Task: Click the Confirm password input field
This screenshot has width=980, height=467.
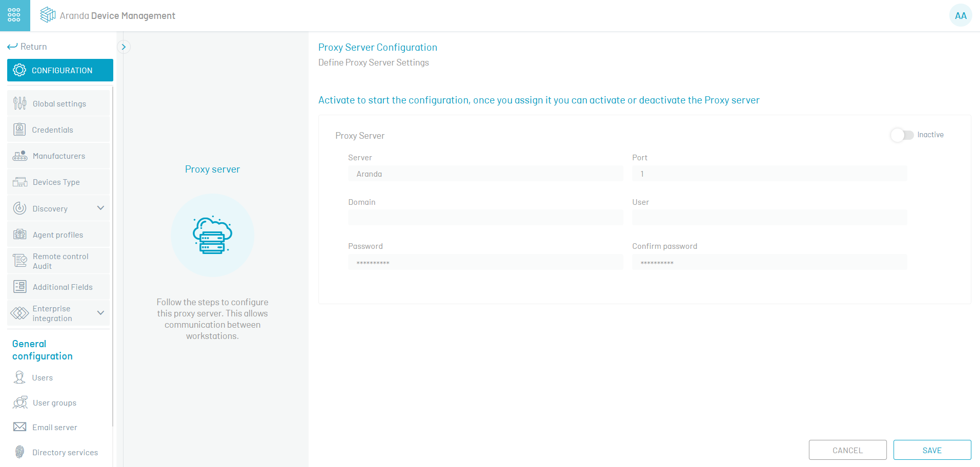Action: pos(769,262)
